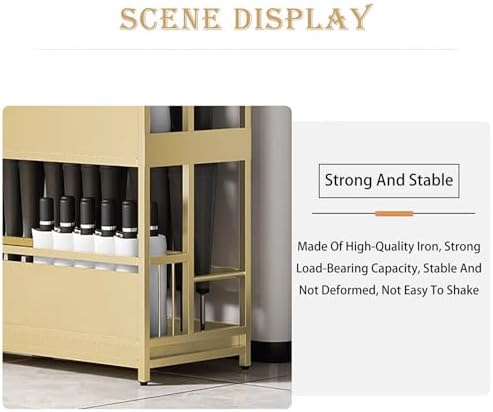This screenshot has height=412, width=493.
Task: Click the front corner foot of the gold rack
Action: (x=143, y=382)
